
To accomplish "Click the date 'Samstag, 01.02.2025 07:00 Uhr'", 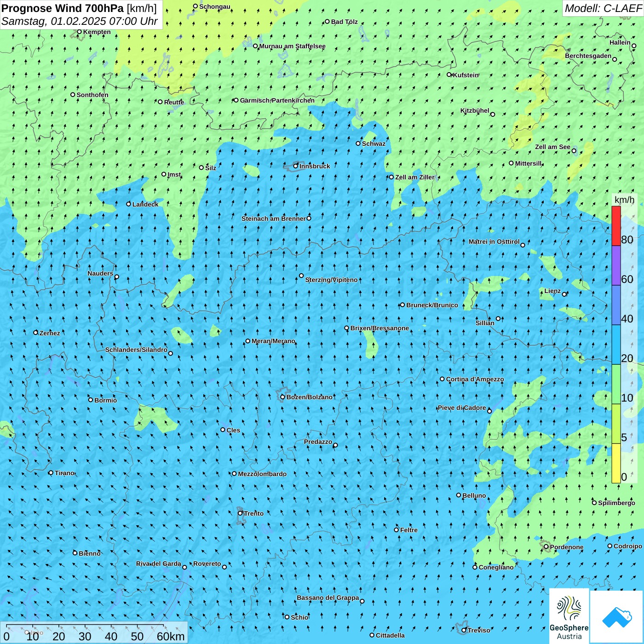I will (80, 21).
